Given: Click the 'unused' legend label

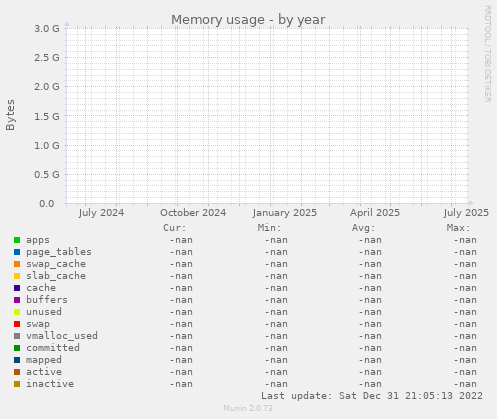Looking at the screenshot, I should (44, 312).
